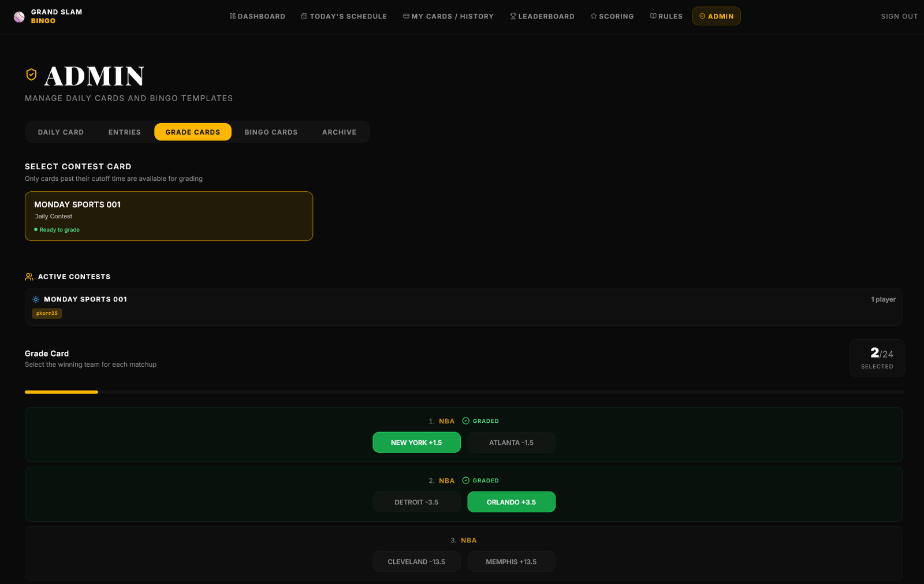The width and height of the screenshot is (924, 584).
Task: Open My Cards / History
Action: click(x=448, y=17)
